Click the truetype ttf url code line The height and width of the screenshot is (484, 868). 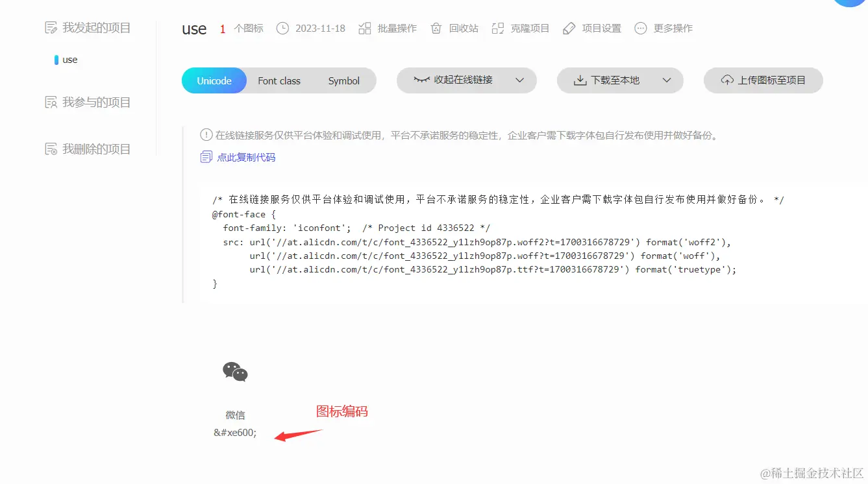click(x=493, y=269)
